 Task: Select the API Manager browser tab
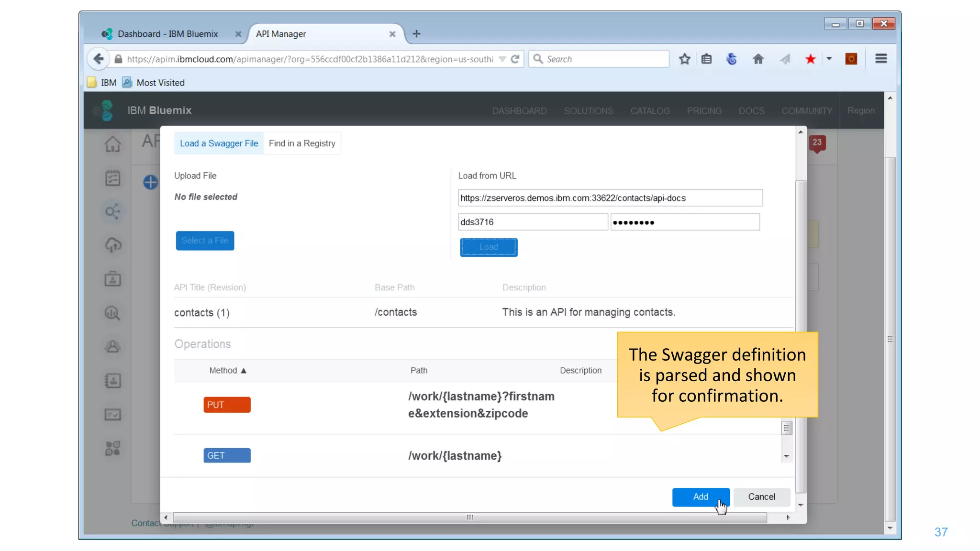325,34
